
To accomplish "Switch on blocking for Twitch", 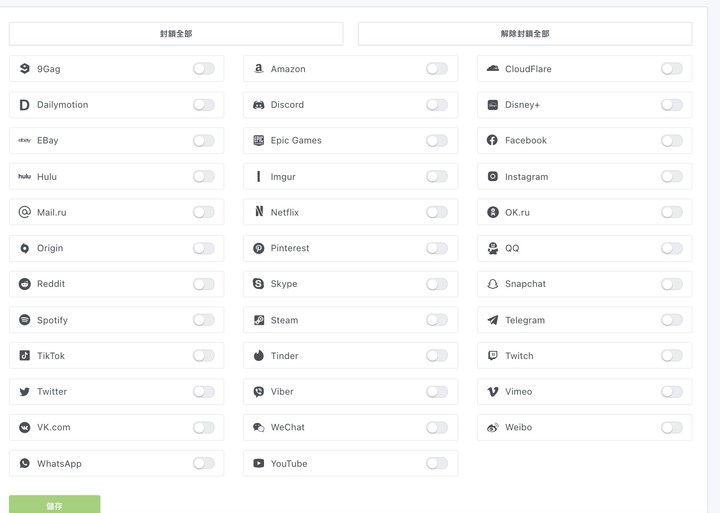I will (671, 355).
